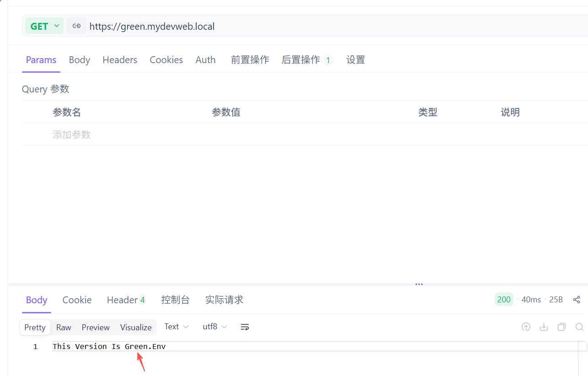Open the GET request method dropdown
The height and width of the screenshot is (376, 588).
44,26
